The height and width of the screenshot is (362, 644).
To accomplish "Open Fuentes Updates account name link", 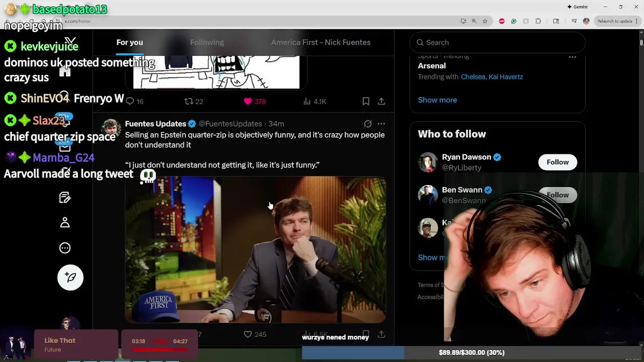I will point(155,124).
